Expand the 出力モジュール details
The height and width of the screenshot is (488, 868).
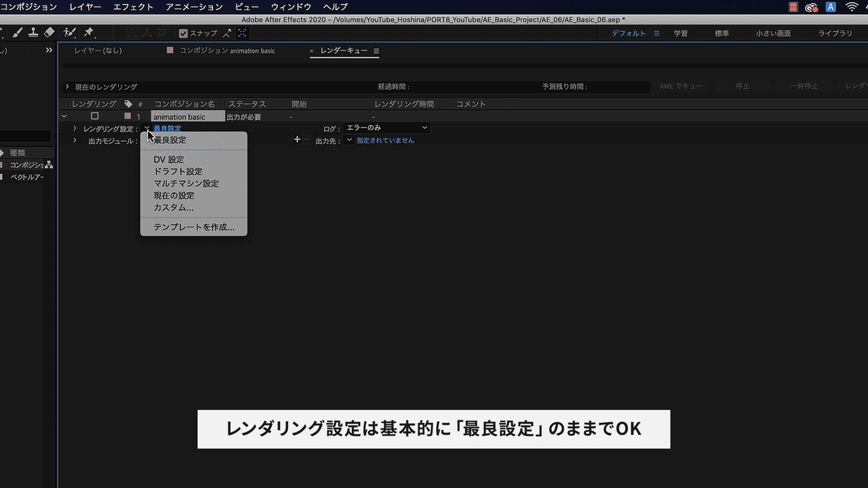(x=75, y=140)
